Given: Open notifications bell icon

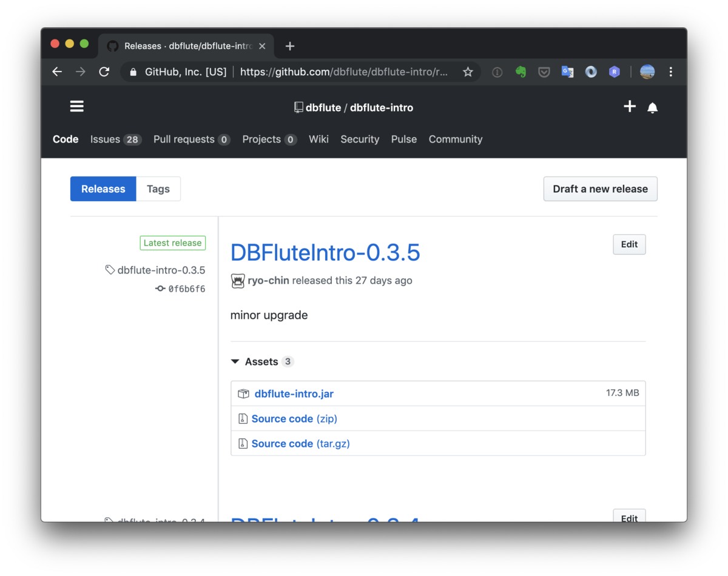Looking at the screenshot, I should point(653,108).
